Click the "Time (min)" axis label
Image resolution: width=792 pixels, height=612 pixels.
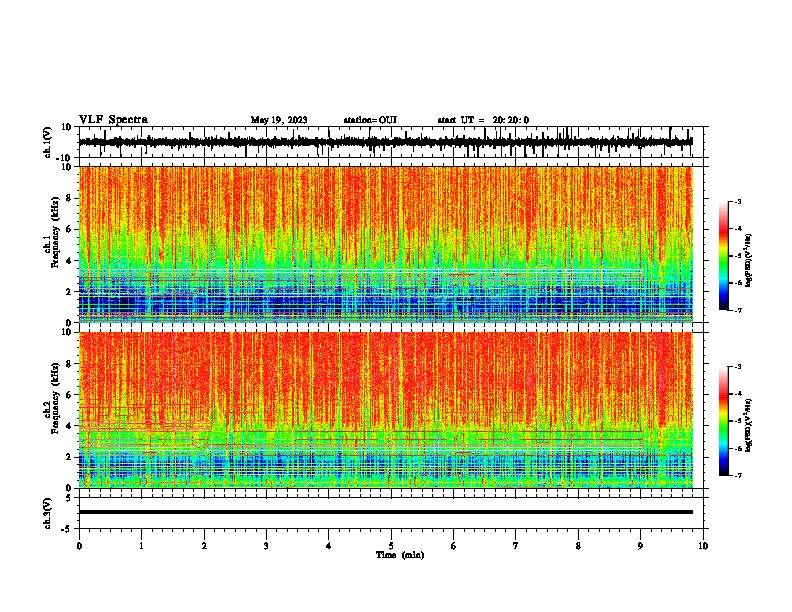point(400,555)
